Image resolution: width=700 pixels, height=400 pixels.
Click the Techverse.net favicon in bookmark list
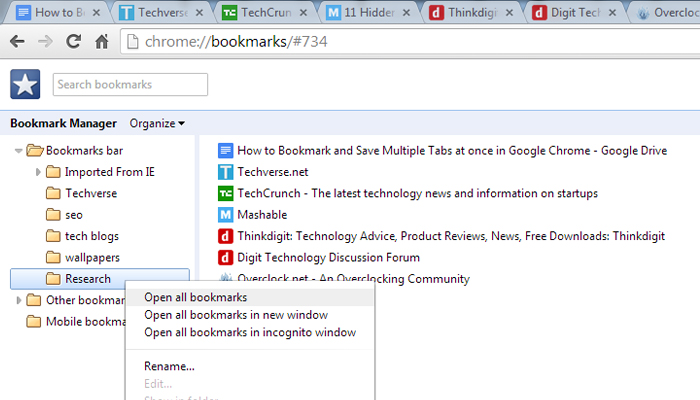225,172
